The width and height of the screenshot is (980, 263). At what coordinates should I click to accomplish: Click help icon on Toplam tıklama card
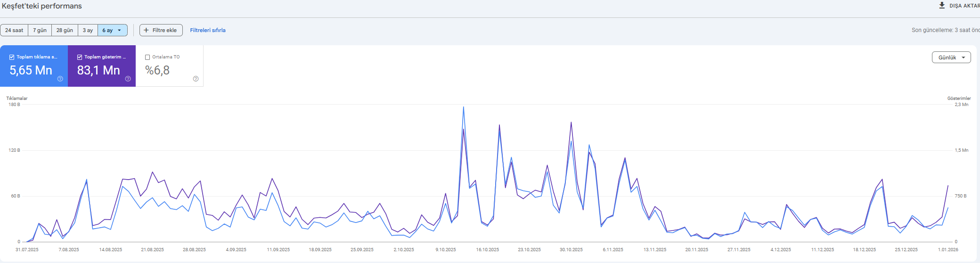pos(60,79)
